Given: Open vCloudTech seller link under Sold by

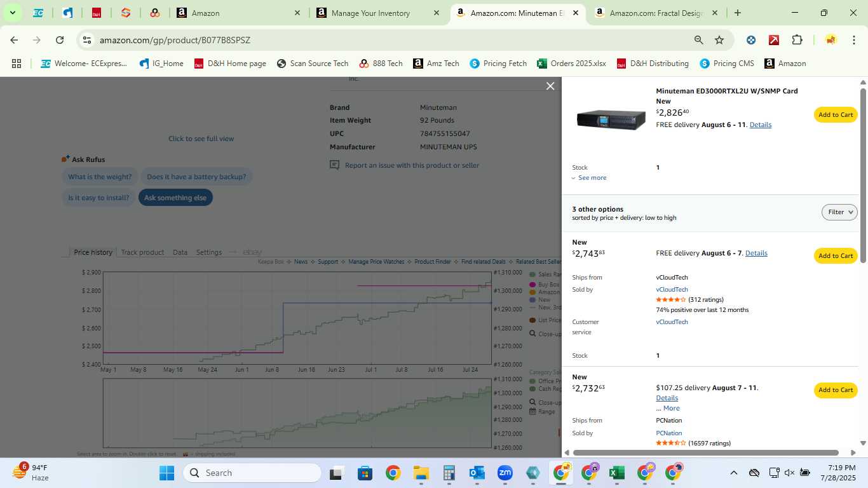Looking at the screenshot, I should click(672, 289).
